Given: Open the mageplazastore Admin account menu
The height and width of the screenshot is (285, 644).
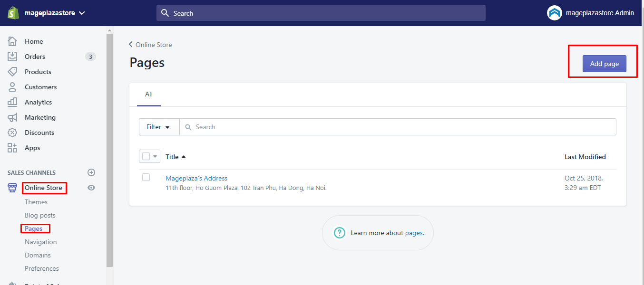Looking at the screenshot, I should pos(591,13).
